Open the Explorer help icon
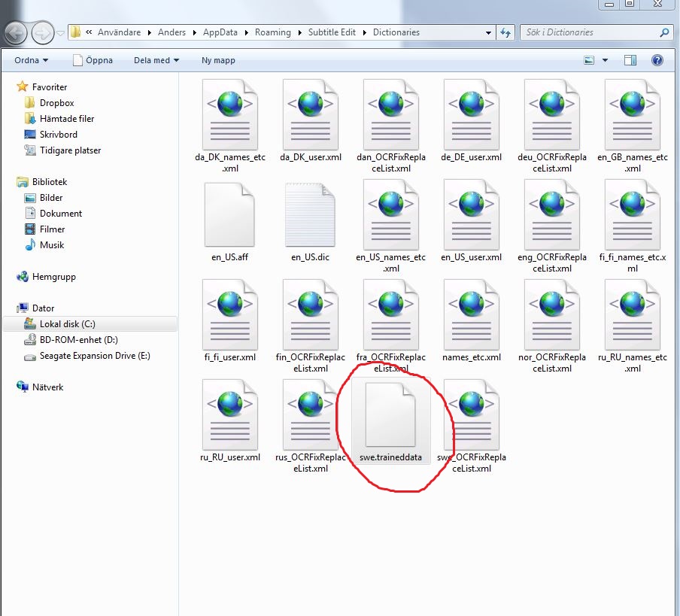This screenshot has height=616, width=680. [x=657, y=60]
